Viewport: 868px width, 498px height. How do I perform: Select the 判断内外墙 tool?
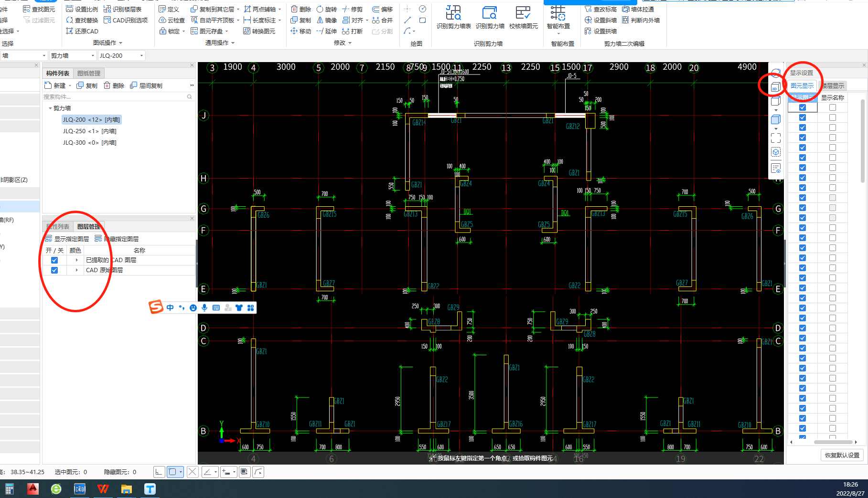point(641,20)
